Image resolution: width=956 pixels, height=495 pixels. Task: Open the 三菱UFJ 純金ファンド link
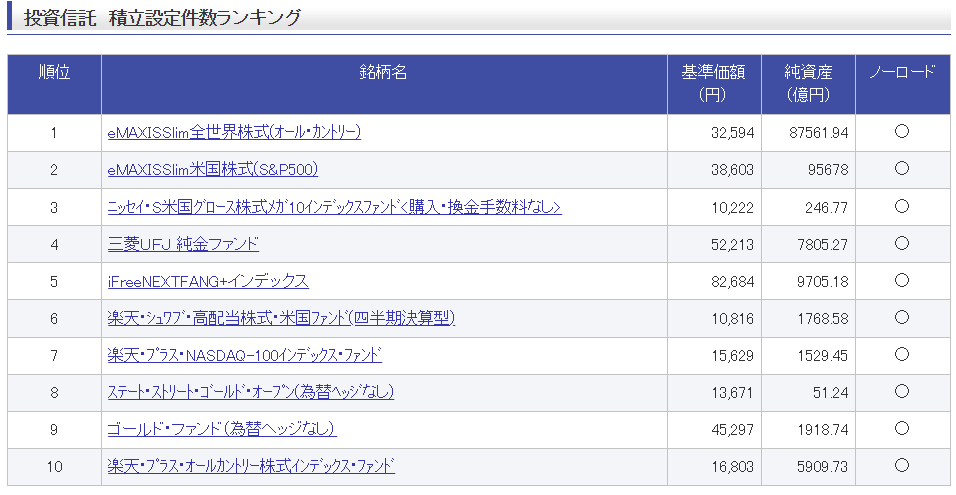(183, 244)
